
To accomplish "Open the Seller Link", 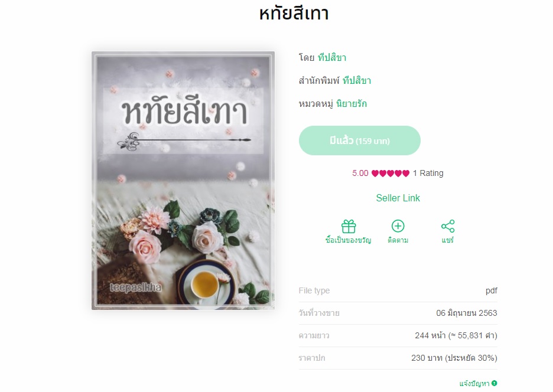I will [x=398, y=198].
